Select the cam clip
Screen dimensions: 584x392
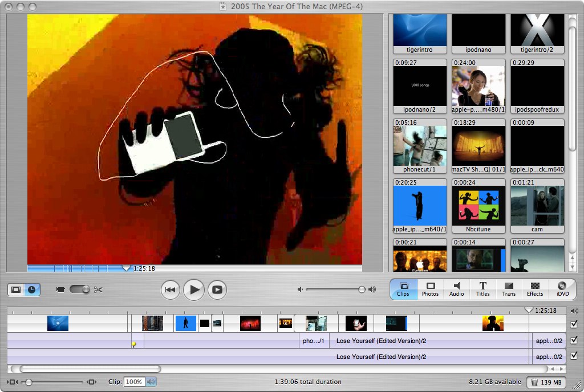click(x=537, y=206)
